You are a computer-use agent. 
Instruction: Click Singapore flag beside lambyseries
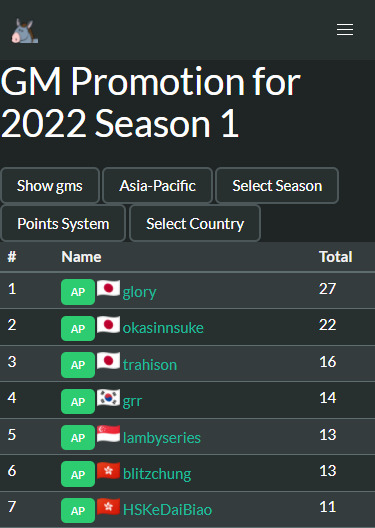[x=108, y=434]
